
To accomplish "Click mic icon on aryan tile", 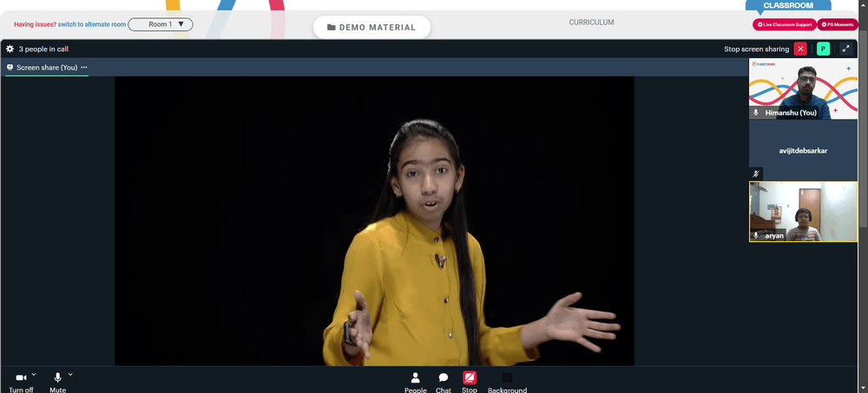I will tap(756, 235).
